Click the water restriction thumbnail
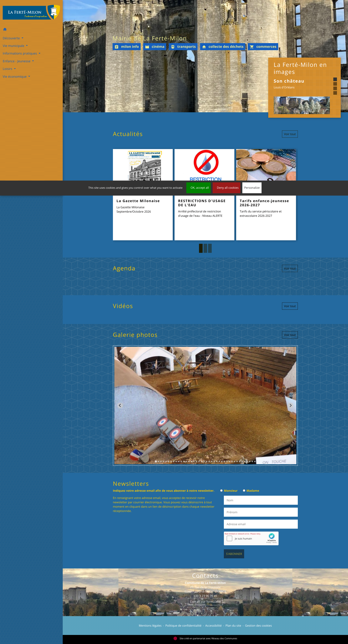This screenshot has height=644, width=348. tap(204, 165)
